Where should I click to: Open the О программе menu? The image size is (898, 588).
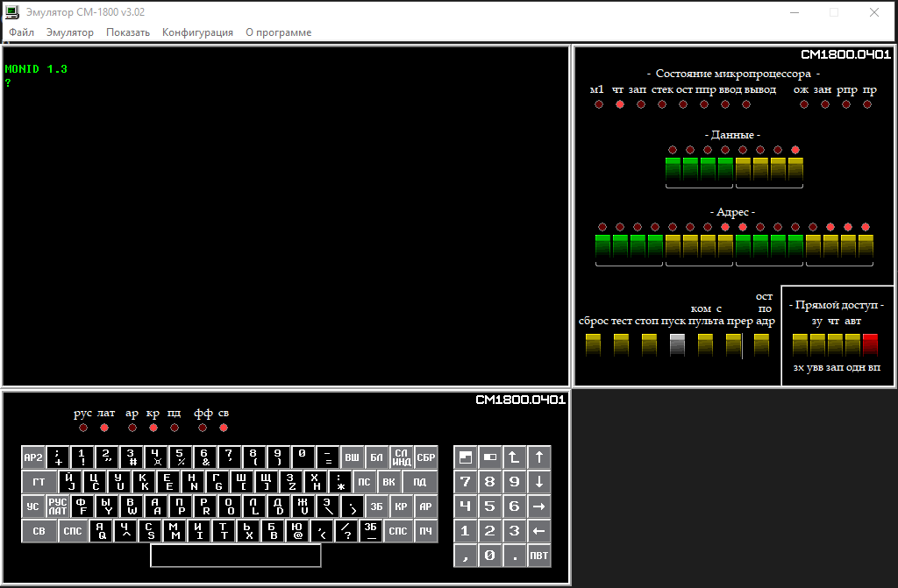coord(278,32)
